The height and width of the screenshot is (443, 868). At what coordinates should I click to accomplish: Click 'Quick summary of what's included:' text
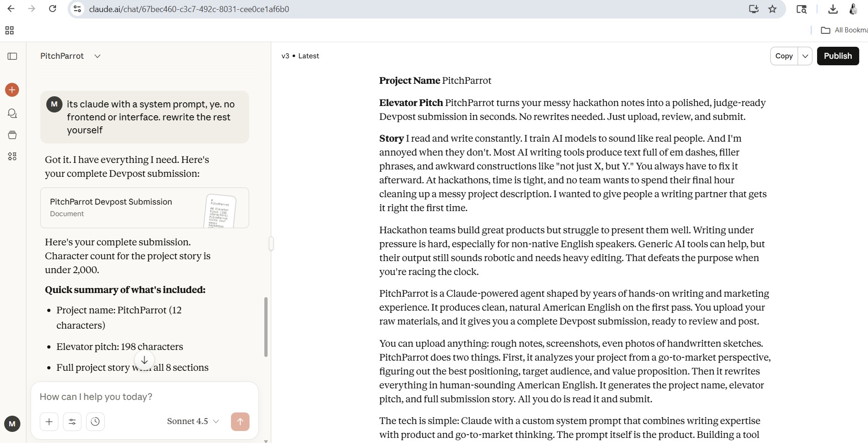click(x=125, y=290)
